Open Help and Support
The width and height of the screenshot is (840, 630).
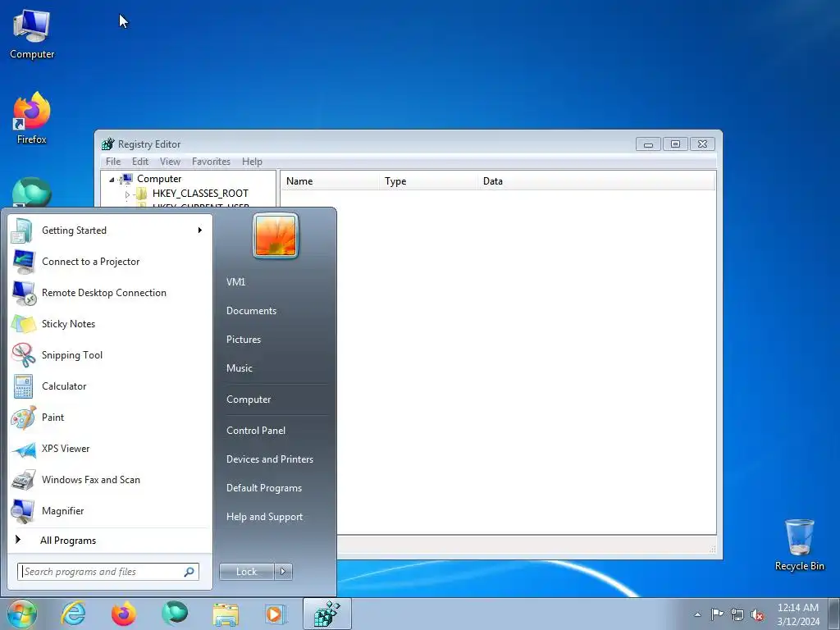pos(264,517)
